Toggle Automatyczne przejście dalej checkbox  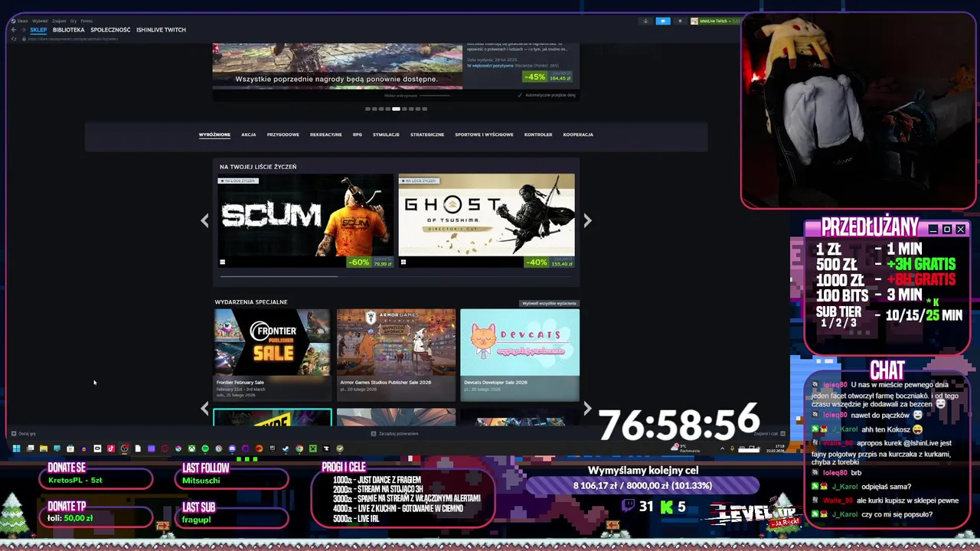pyautogui.click(x=520, y=95)
